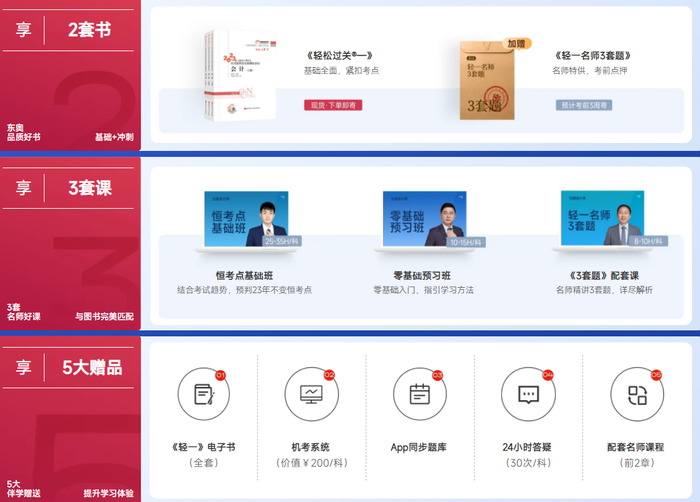
Task: Click the 《轻一》电子书 e-book icon
Action: pyautogui.click(x=203, y=394)
